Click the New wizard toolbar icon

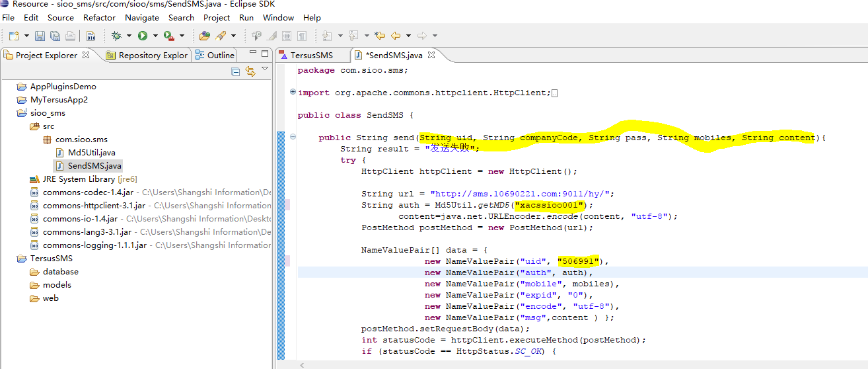point(13,36)
